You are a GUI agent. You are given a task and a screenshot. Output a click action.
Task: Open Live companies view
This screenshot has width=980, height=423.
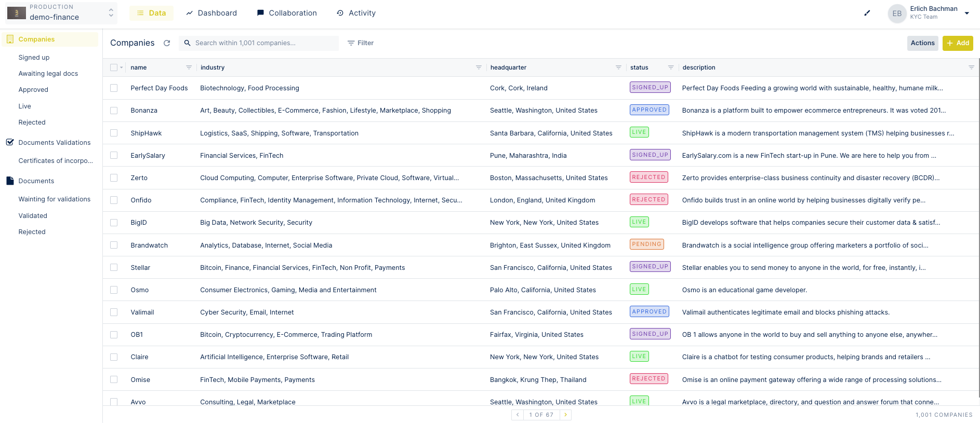tap(25, 106)
